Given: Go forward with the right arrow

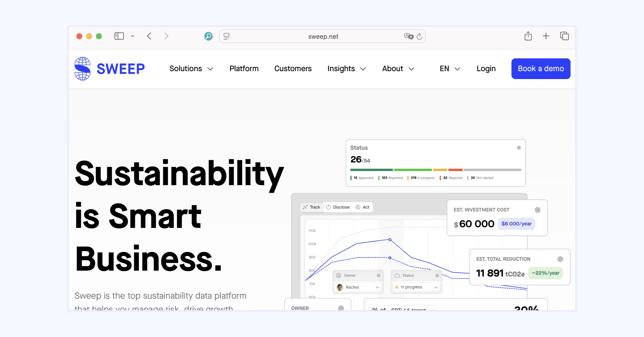Looking at the screenshot, I should pyautogui.click(x=166, y=36).
